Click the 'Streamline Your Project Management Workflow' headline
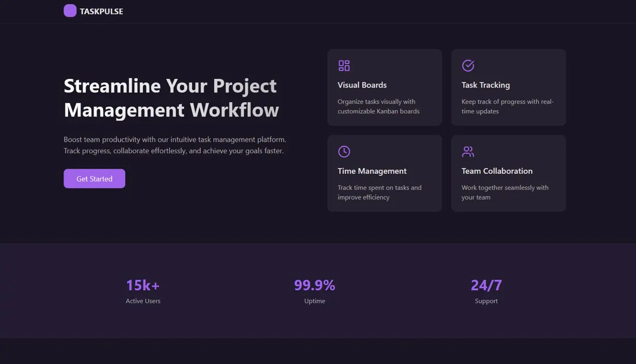The width and height of the screenshot is (636, 364). click(171, 98)
